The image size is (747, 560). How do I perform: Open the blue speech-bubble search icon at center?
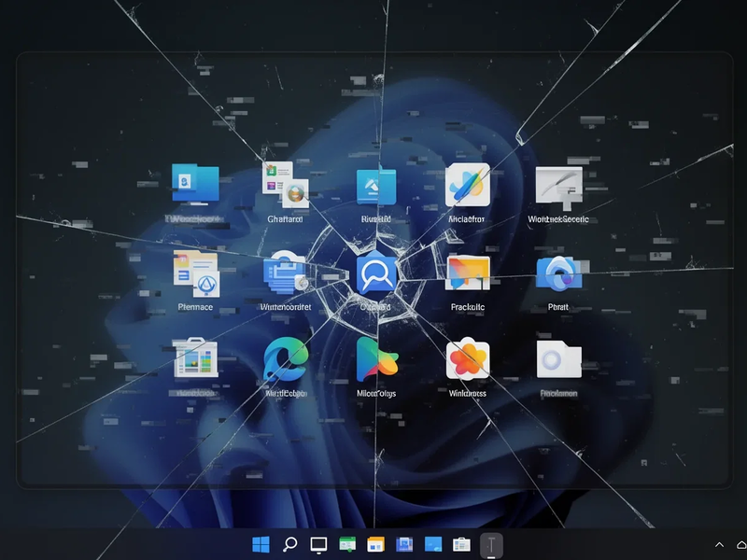coord(376,273)
